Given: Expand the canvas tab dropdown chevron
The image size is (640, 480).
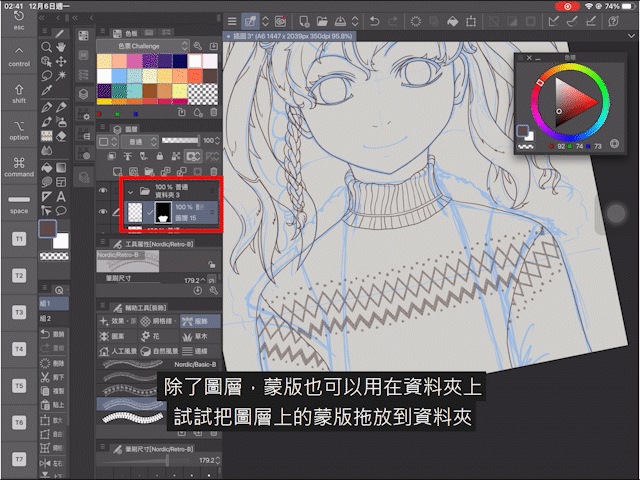Looking at the screenshot, I should tap(631, 36).
